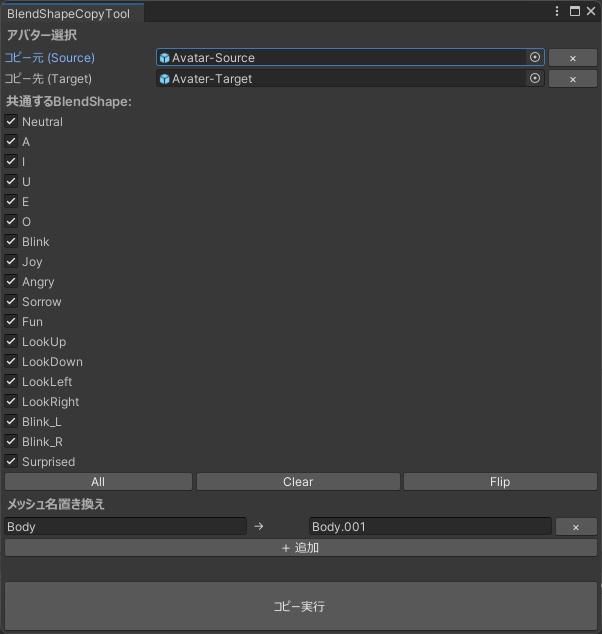Clear the Target avatar with × button

(x=572, y=79)
